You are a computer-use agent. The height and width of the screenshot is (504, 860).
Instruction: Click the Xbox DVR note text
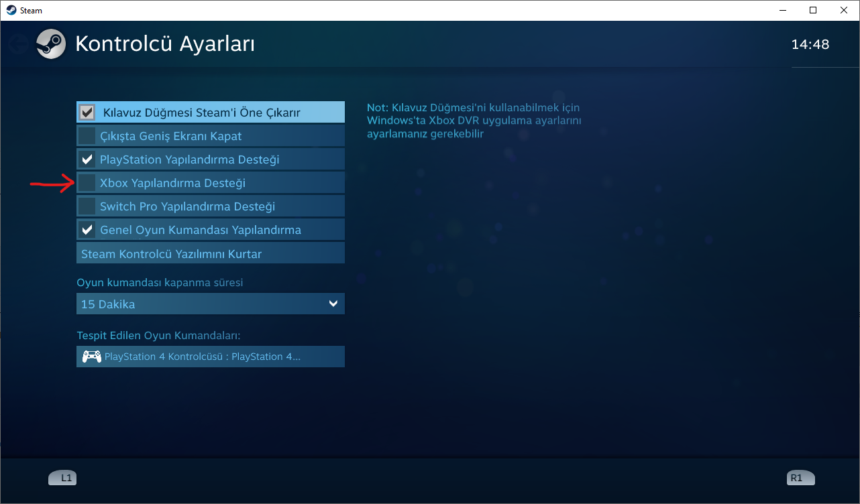[x=474, y=121]
